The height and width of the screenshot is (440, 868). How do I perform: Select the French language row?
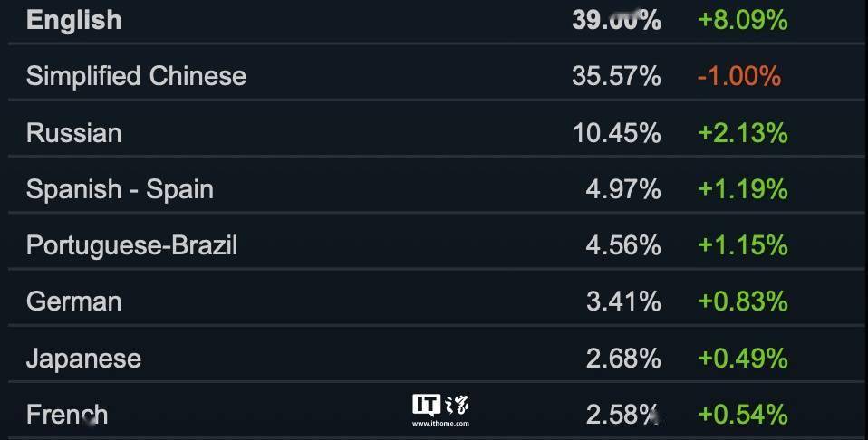point(436,410)
